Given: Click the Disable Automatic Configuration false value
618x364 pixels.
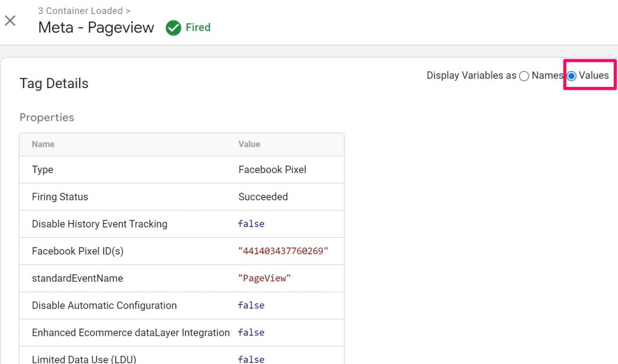Looking at the screenshot, I should 250,305.
